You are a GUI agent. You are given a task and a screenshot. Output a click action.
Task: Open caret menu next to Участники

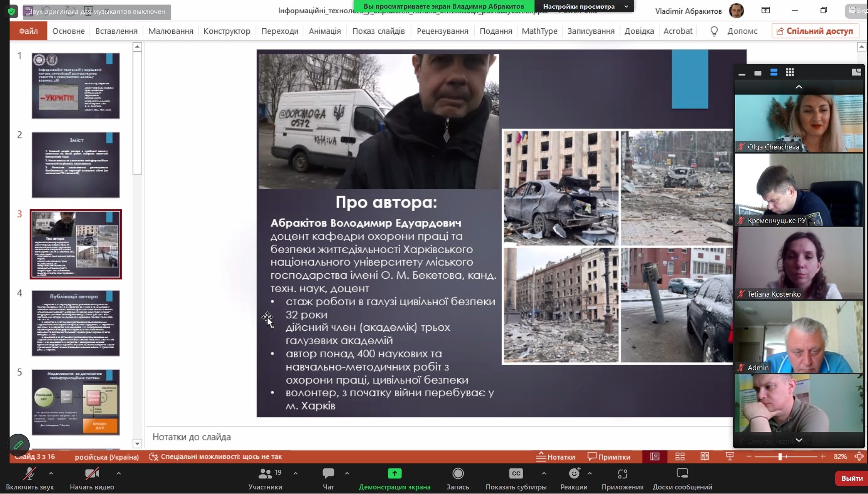click(x=296, y=473)
